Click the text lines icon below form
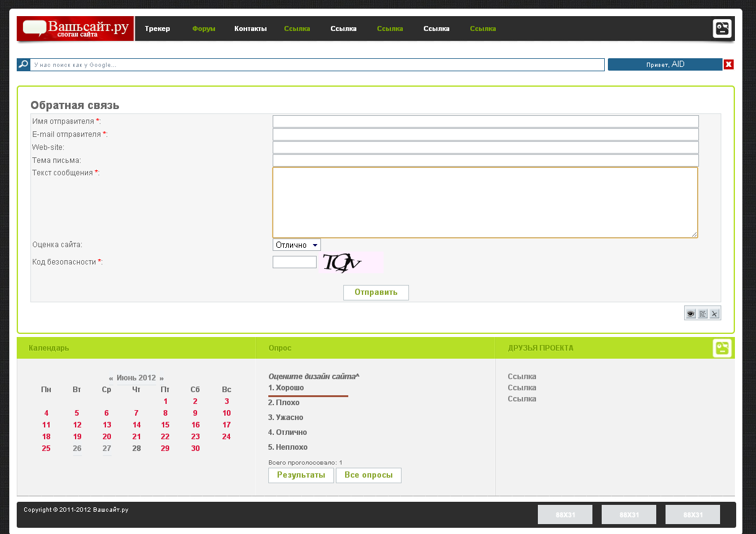Screen dimensions: 756x534 coord(702,314)
